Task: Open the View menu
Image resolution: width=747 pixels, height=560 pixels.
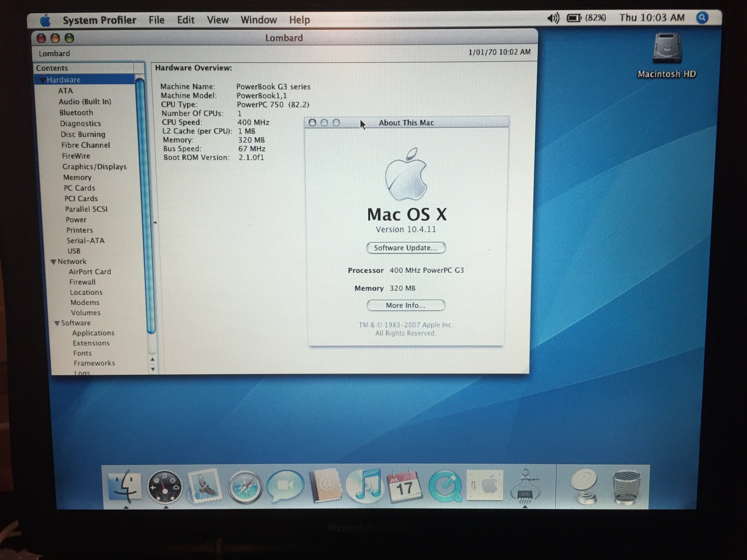Action: tap(217, 20)
